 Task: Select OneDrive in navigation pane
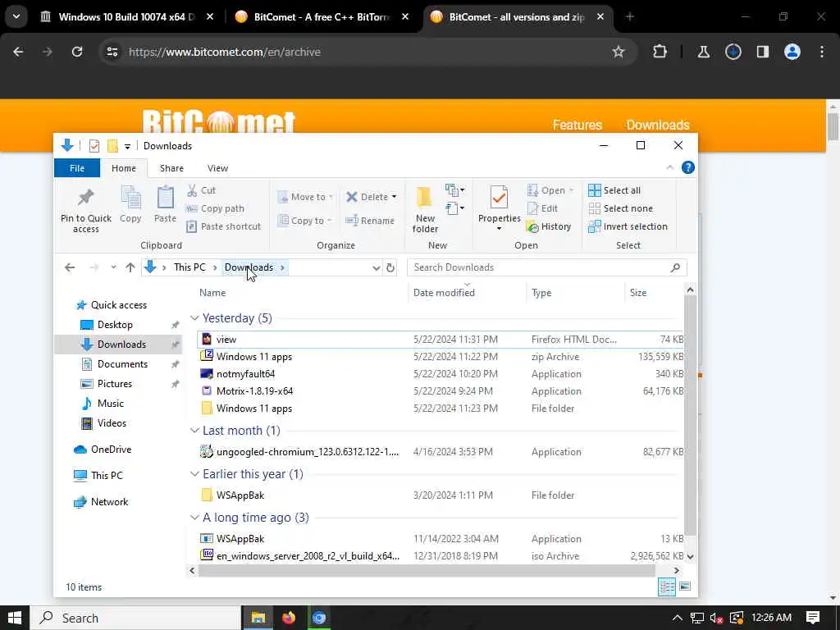pyautogui.click(x=111, y=450)
